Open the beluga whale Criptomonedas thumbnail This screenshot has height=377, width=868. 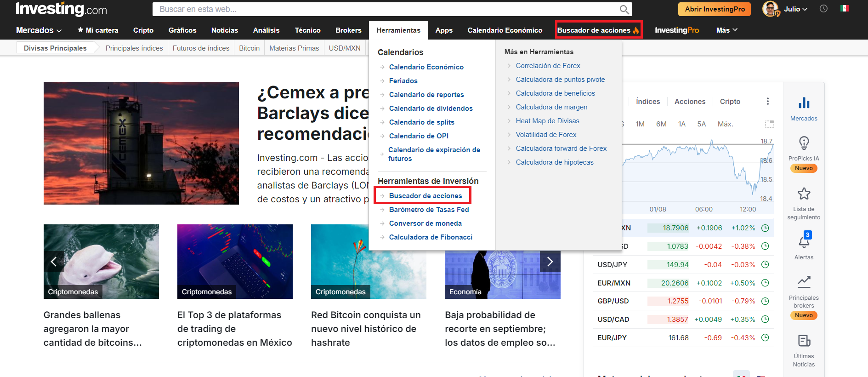tap(101, 262)
